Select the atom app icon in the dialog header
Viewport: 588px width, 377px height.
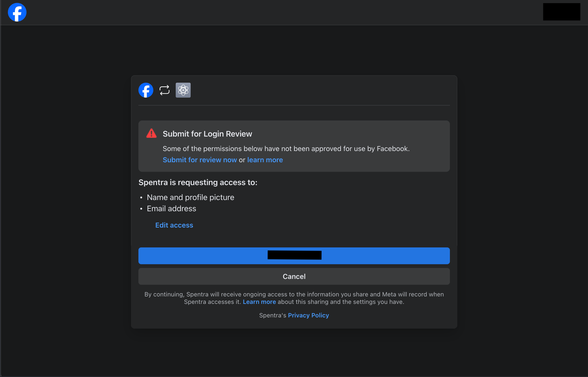[183, 90]
